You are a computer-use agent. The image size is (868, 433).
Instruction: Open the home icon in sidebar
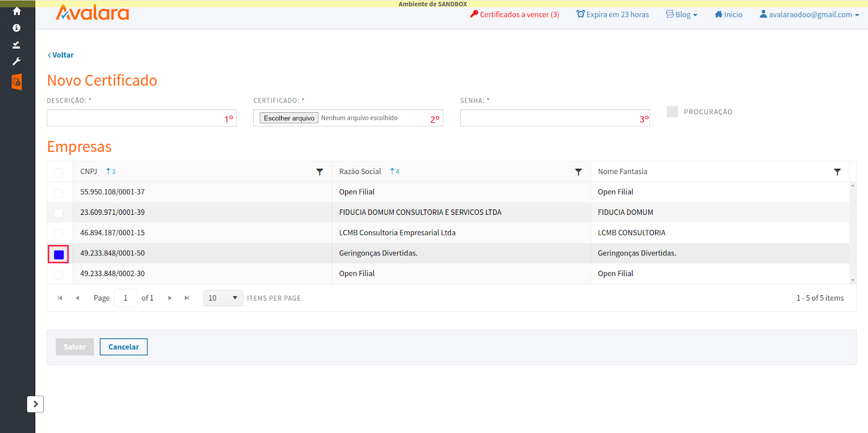point(17,11)
